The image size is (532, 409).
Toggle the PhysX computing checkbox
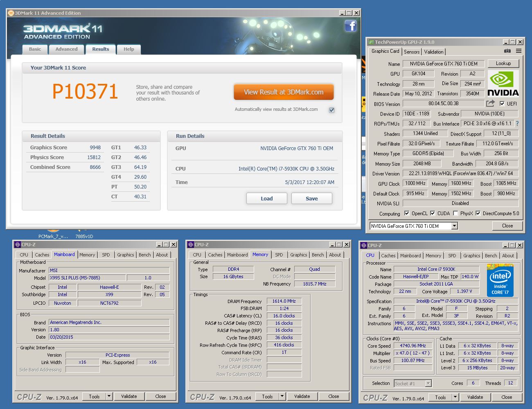click(x=455, y=213)
